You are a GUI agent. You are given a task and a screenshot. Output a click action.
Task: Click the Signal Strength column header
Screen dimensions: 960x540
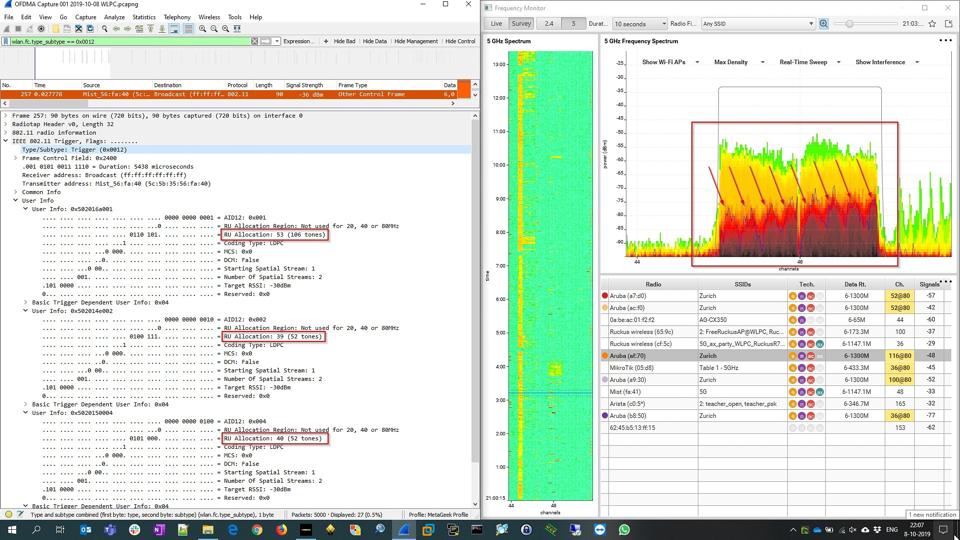click(x=304, y=85)
